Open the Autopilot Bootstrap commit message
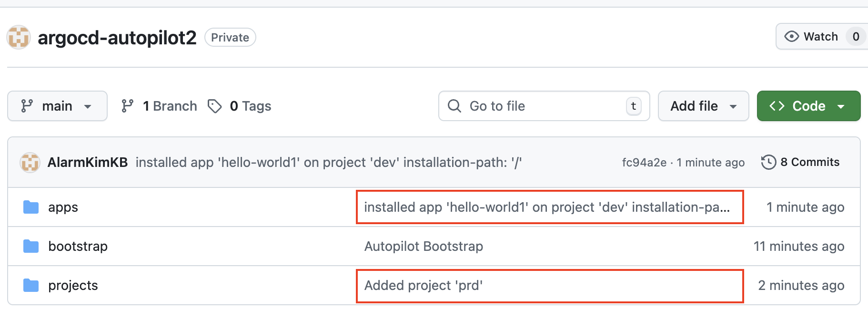Screen dimensions: 868x310 [424, 247]
